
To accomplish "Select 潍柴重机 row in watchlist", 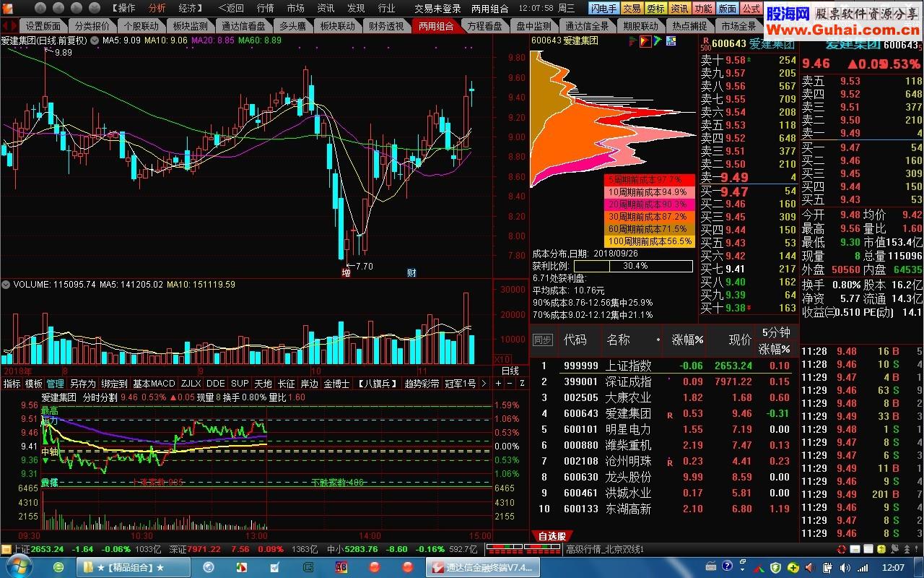I will pos(664,445).
